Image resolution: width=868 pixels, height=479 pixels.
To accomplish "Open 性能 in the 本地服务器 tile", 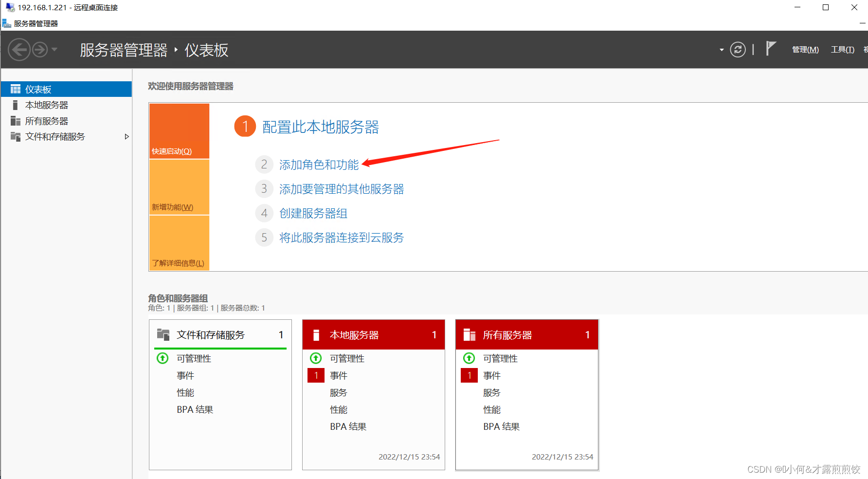I will [x=339, y=410].
